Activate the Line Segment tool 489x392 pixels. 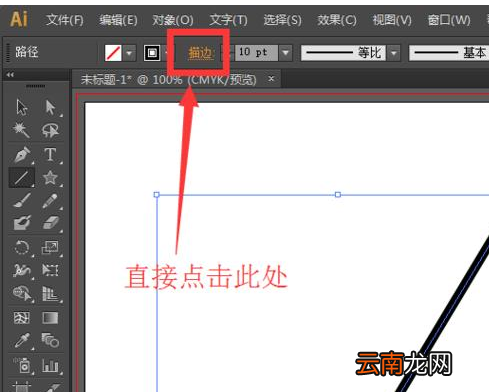(x=22, y=177)
